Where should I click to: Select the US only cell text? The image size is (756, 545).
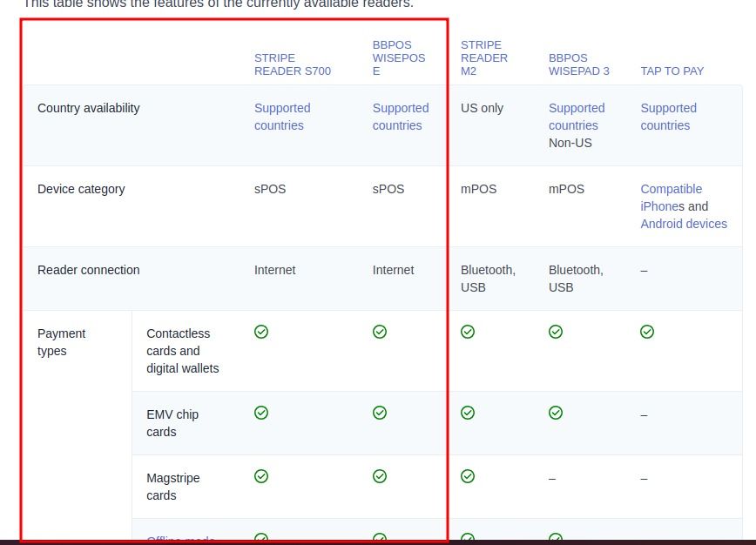pos(482,108)
